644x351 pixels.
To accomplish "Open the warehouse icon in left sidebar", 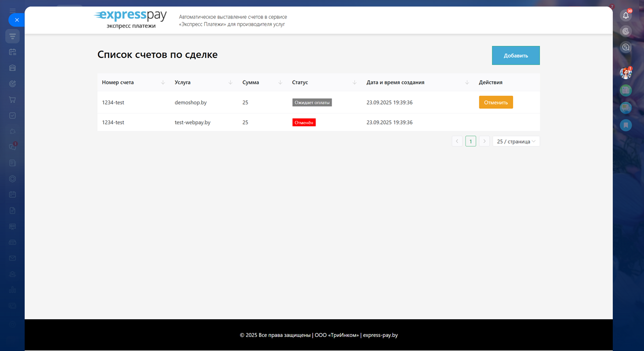I will click(13, 67).
